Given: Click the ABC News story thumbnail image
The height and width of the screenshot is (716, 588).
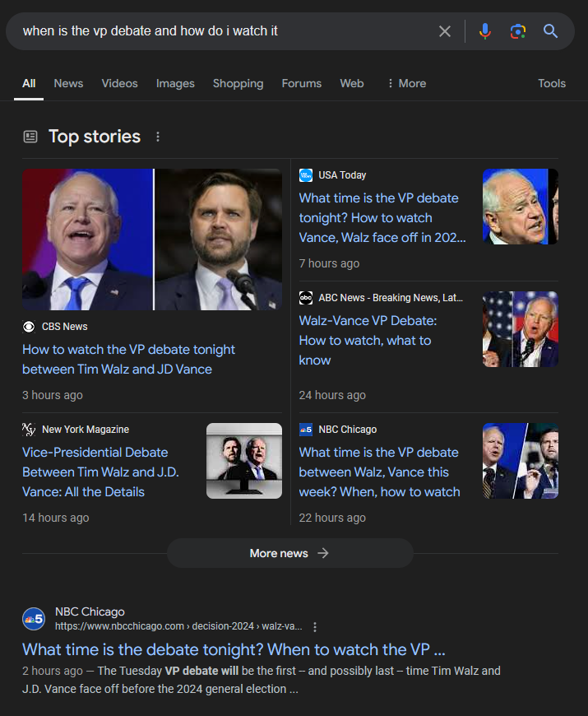Looking at the screenshot, I should 521,329.
